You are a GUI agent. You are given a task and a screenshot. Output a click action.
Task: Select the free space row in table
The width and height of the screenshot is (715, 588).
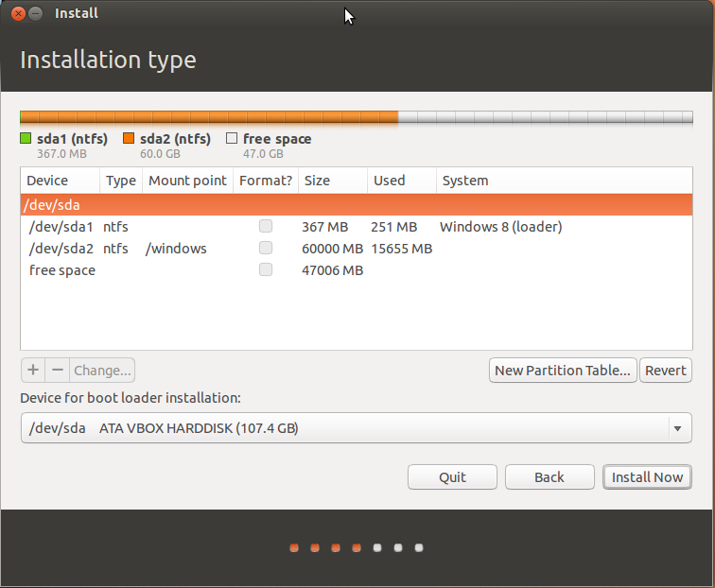tap(357, 270)
